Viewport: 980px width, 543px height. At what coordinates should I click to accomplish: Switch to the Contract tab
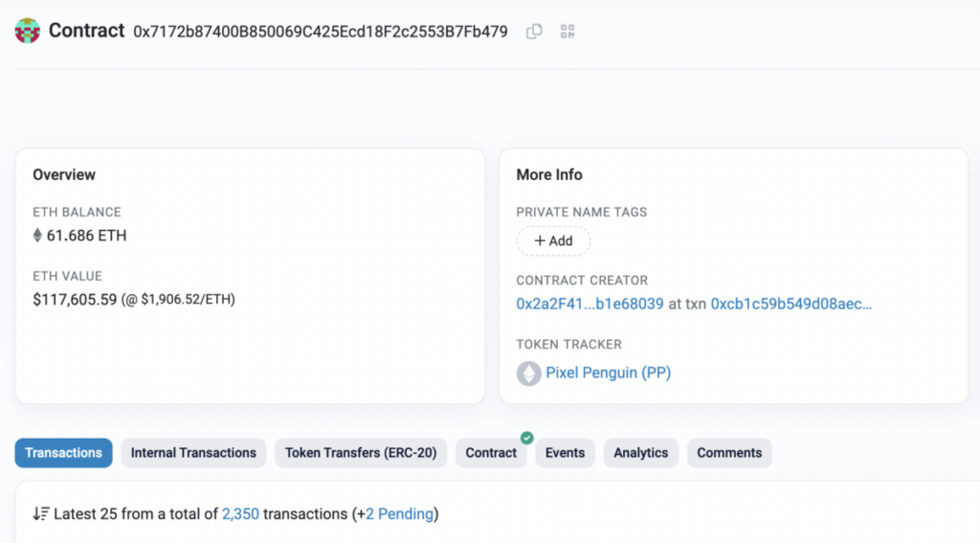click(491, 453)
